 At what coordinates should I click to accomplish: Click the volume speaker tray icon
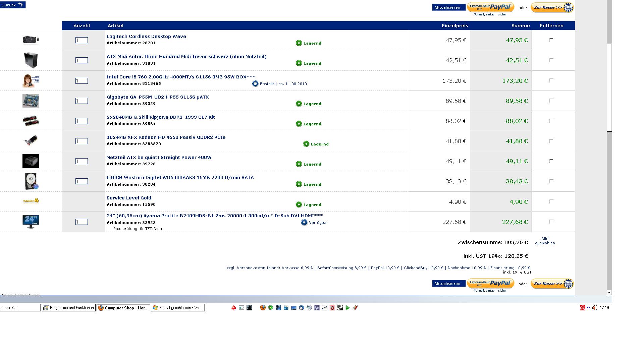pos(595,308)
